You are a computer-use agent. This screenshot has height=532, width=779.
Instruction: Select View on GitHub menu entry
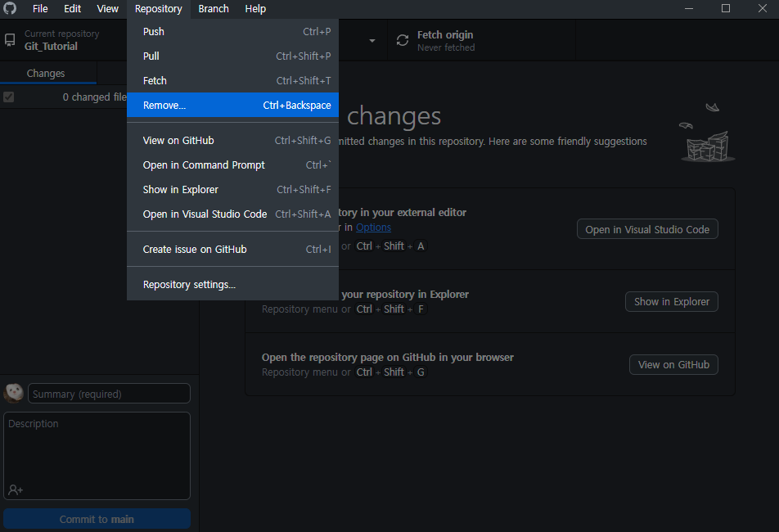tap(232, 141)
